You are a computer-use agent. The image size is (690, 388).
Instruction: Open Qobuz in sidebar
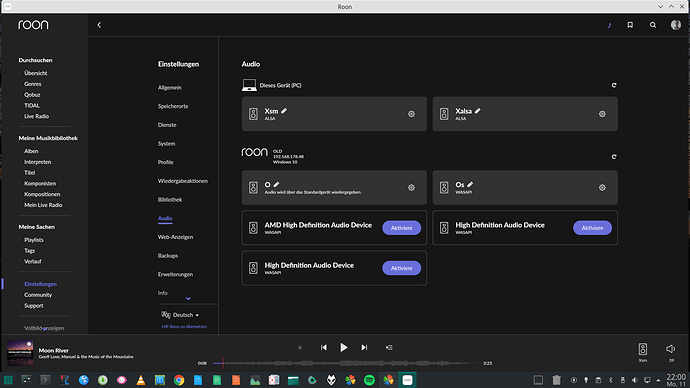point(32,95)
